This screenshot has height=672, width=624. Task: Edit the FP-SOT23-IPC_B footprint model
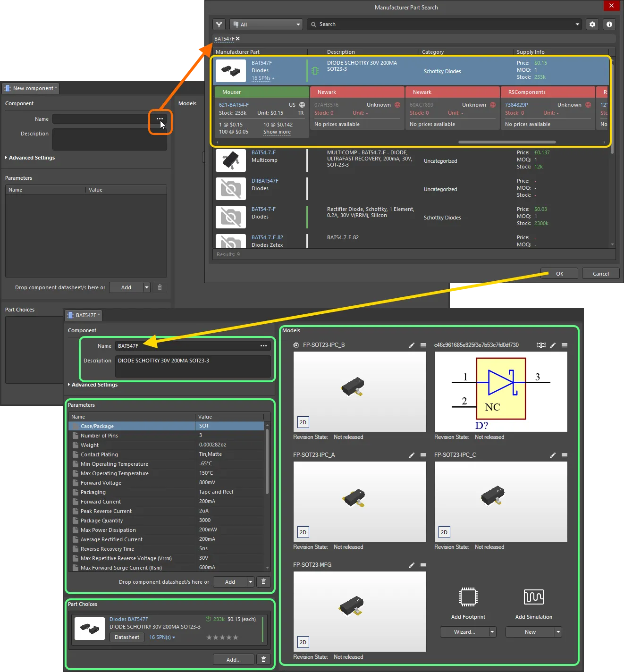click(412, 345)
